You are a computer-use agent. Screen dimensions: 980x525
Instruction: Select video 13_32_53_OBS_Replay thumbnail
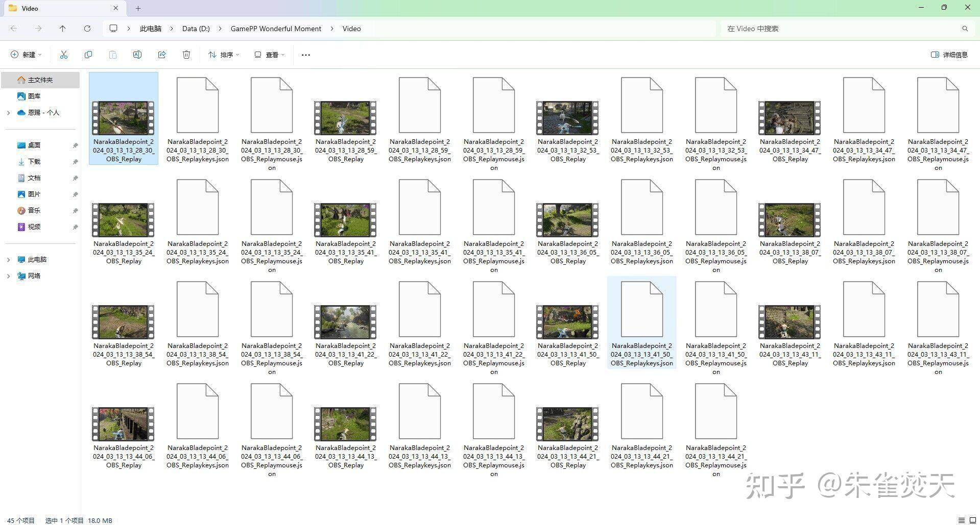[567, 118]
